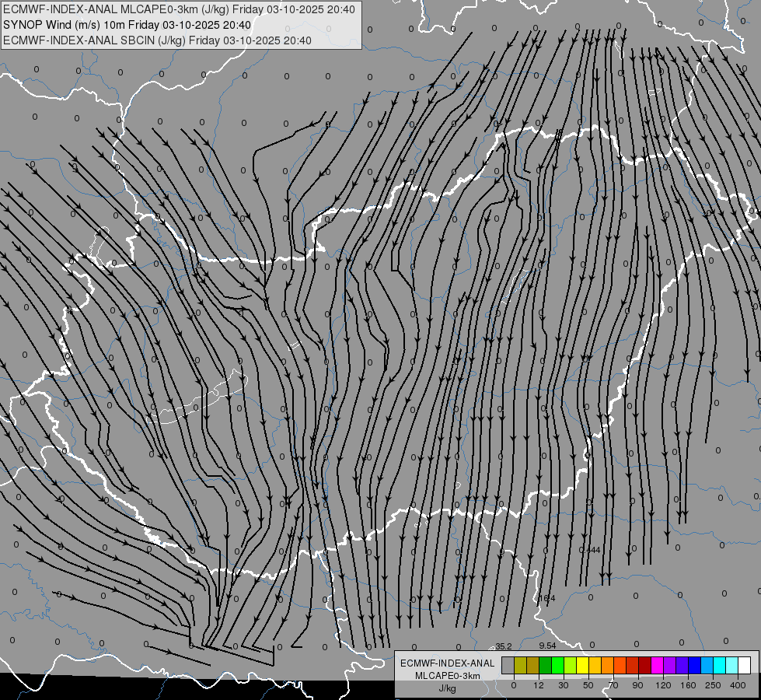This screenshot has width=761, height=700.
Task: Click the ECMWF-INDEX-ANAL MLCAPE0-3km title line
Action: pos(179,9)
